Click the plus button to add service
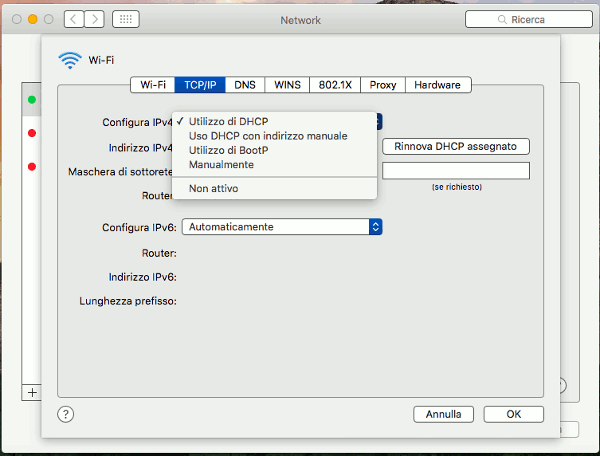The height and width of the screenshot is (456, 600). coord(31,392)
